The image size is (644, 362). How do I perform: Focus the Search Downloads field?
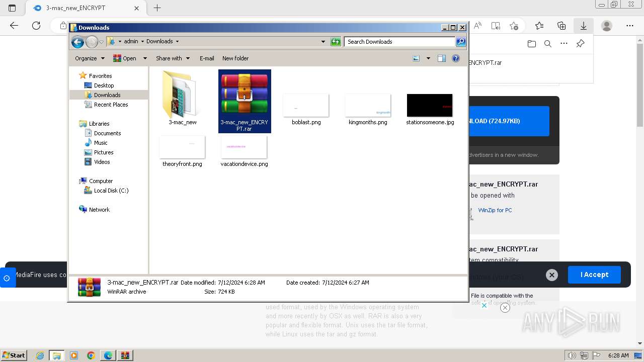point(399,42)
